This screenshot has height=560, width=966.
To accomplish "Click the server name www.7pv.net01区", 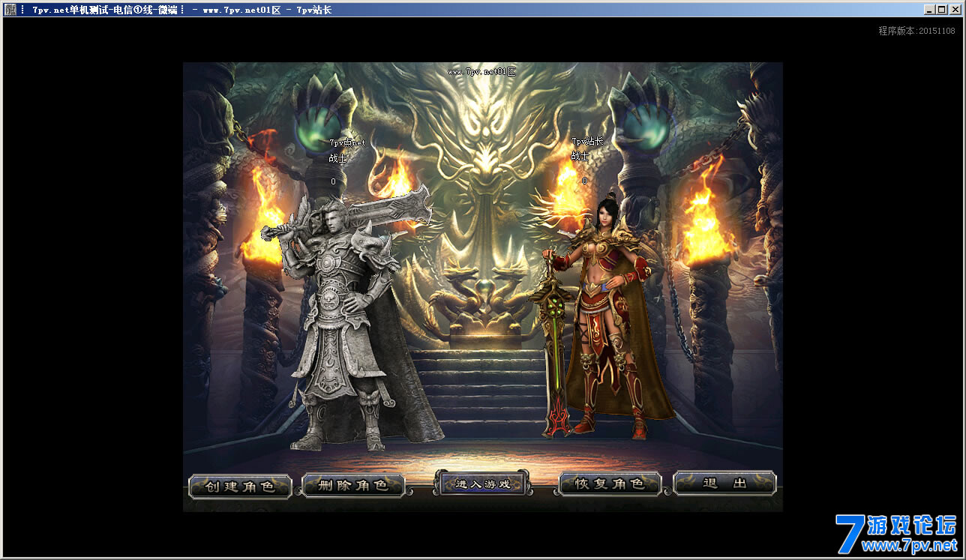I will 482,72.
